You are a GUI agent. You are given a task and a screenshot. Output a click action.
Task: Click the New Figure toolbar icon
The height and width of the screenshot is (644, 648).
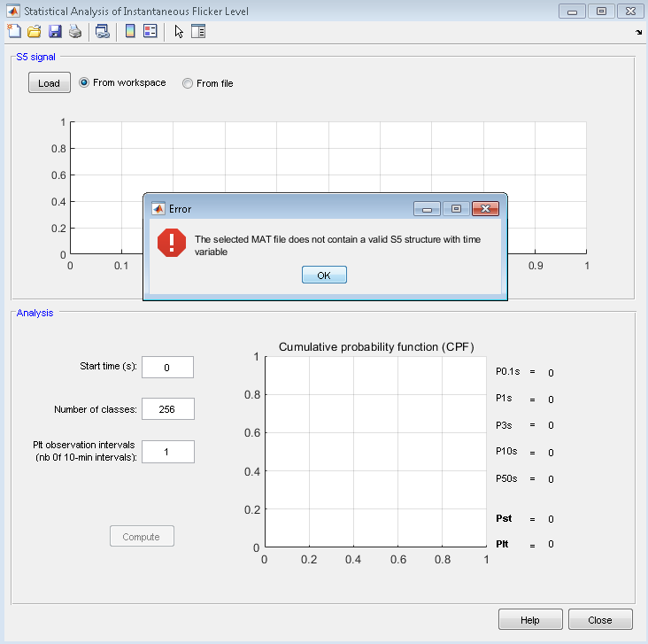coord(13,32)
